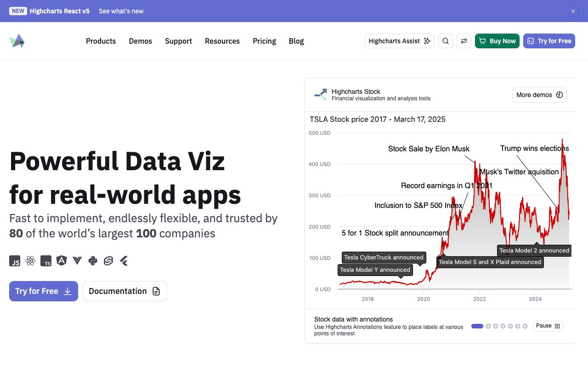The width and height of the screenshot is (588, 368).
Task: Select the first active carousel indicator
Action: (477, 326)
